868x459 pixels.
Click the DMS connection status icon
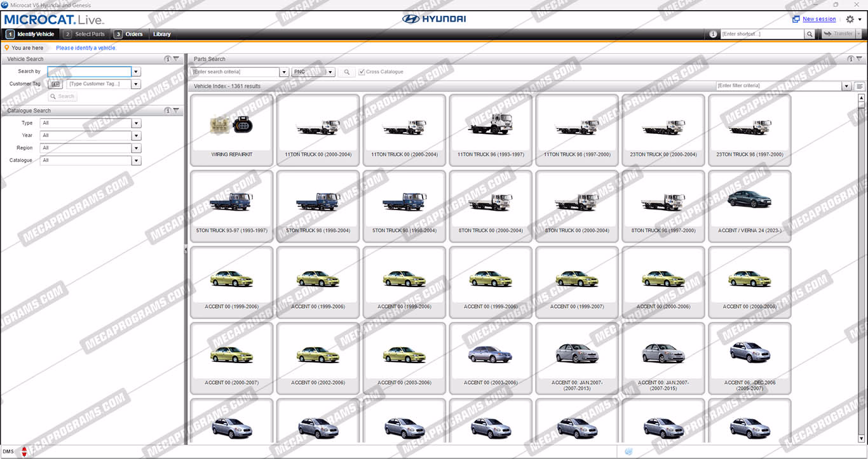pos(24,451)
